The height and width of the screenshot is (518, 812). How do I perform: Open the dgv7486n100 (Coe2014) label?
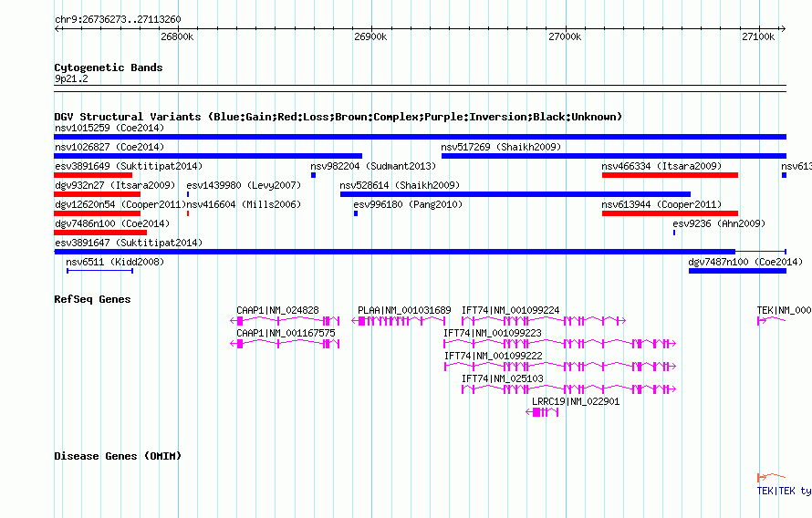112,223
